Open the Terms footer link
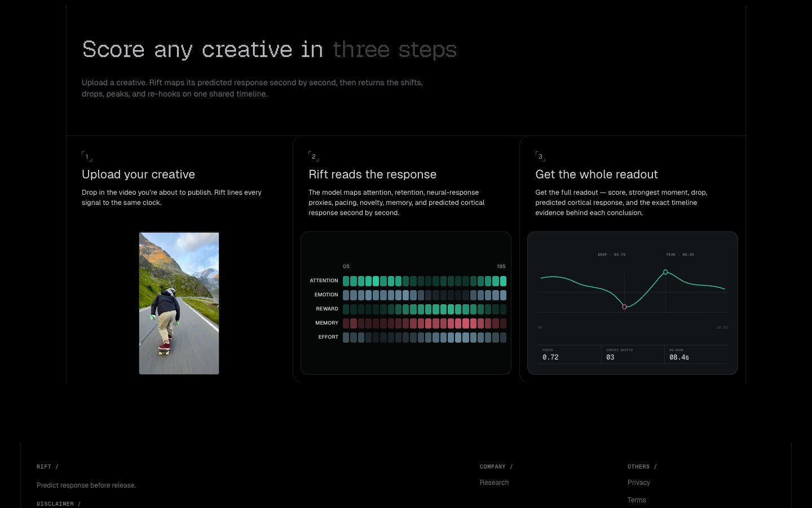The image size is (812, 508). [x=637, y=500]
